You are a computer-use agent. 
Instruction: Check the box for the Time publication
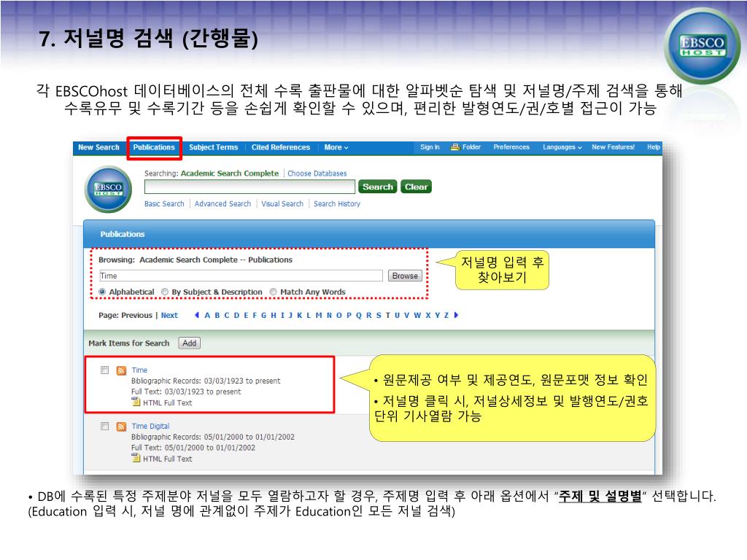[x=105, y=370]
